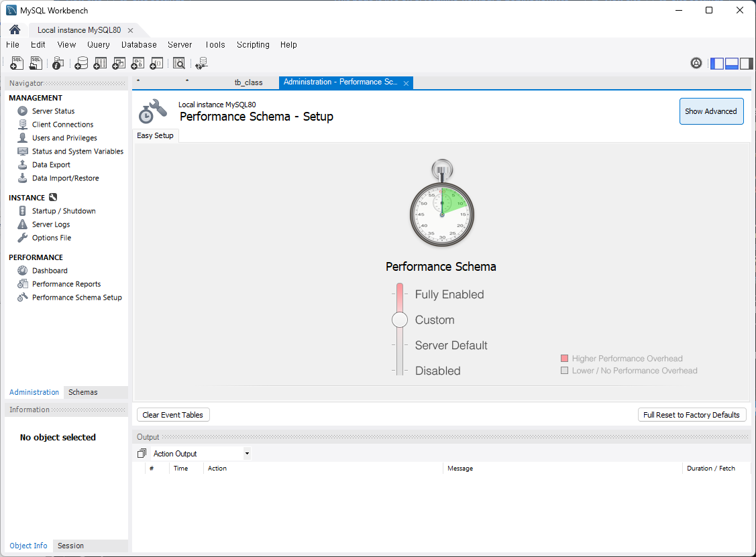756x557 pixels.
Task: Reconnect to DBMS icon
Action: point(201,63)
